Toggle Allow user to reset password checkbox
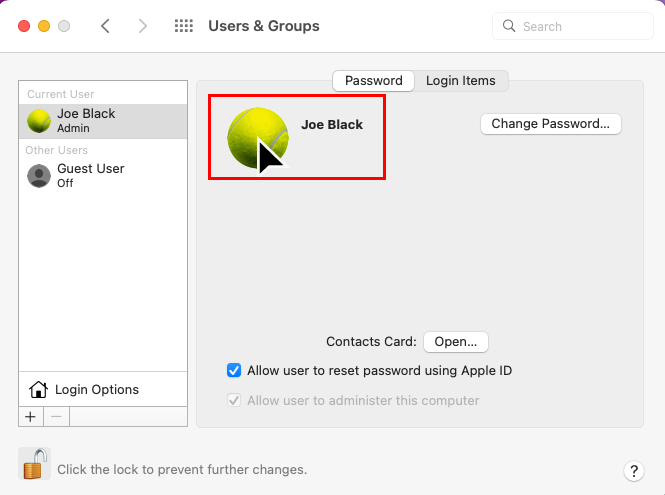This screenshot has width=665, height=495. pyautogui.click(x=234, y=371)
